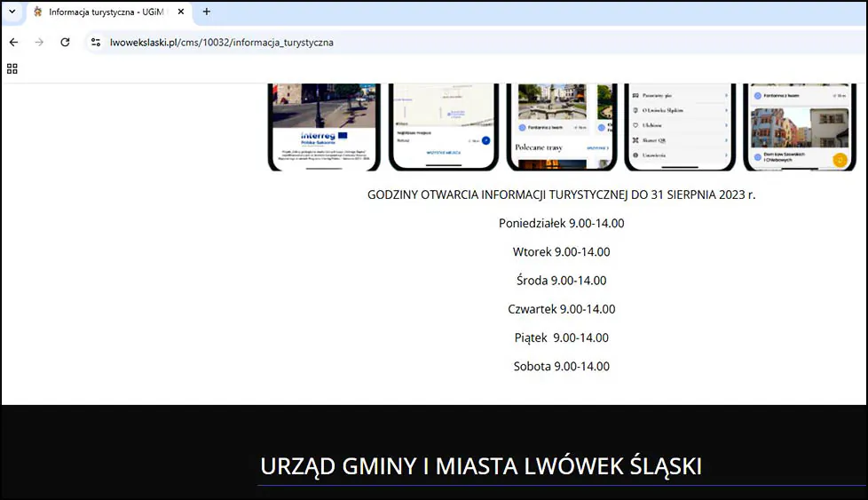Open a new tab with the plus icon
The image size is (868, 500).
(207, 12)
